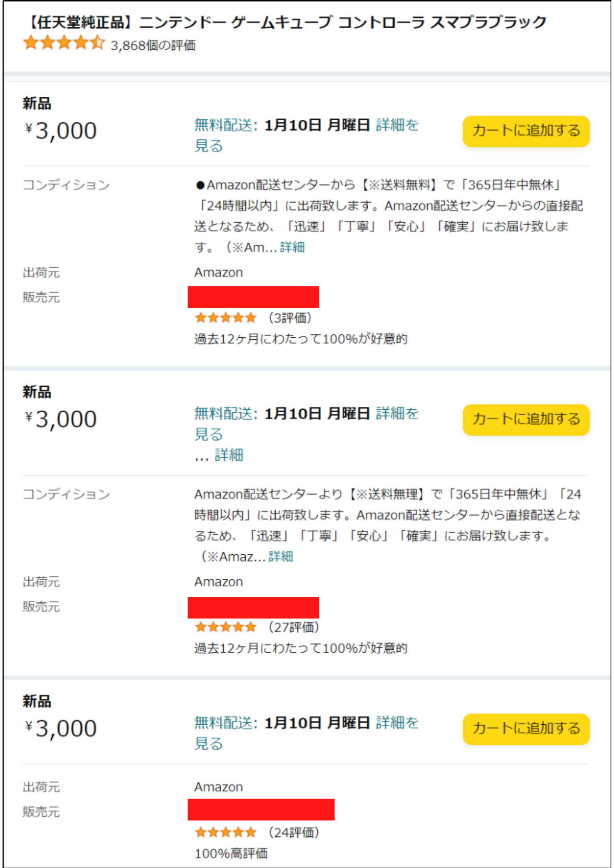
Task: Click seller star icons beside (27評価)
Action: [x=226, y=627]
